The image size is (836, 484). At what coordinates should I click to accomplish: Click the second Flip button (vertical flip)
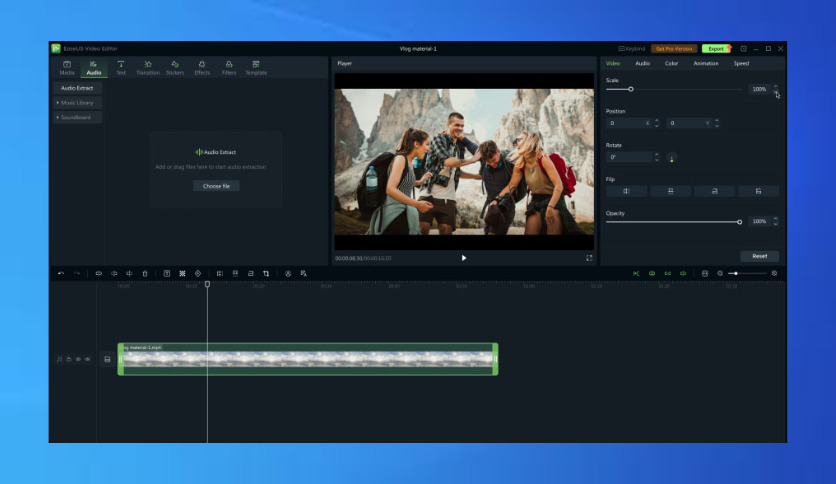(x=671, y=191)
